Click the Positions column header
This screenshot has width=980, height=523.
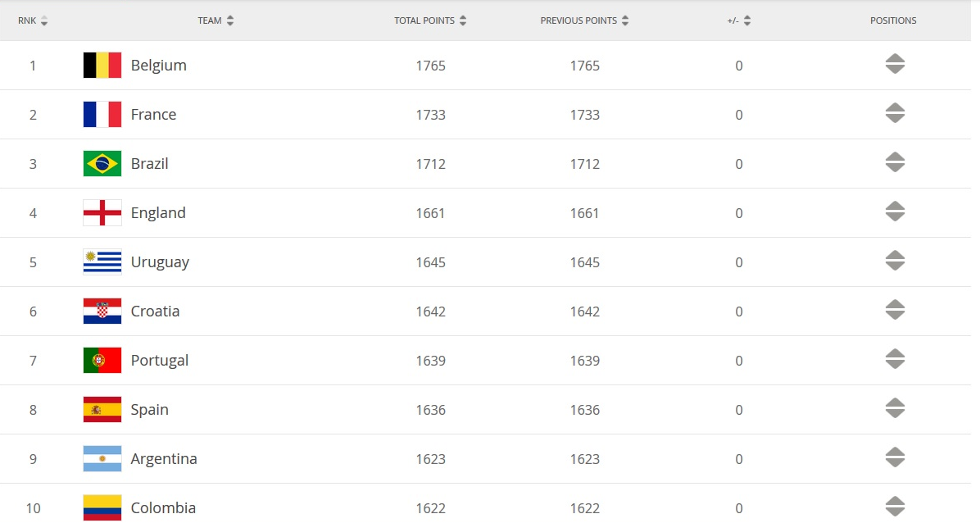[893, 21]
